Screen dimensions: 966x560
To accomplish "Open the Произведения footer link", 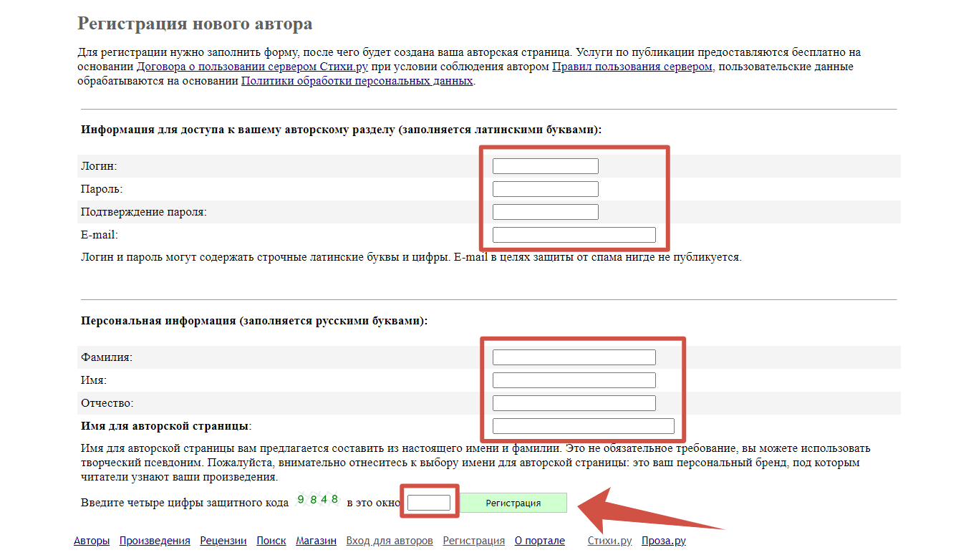I will [x=155, y=541].
